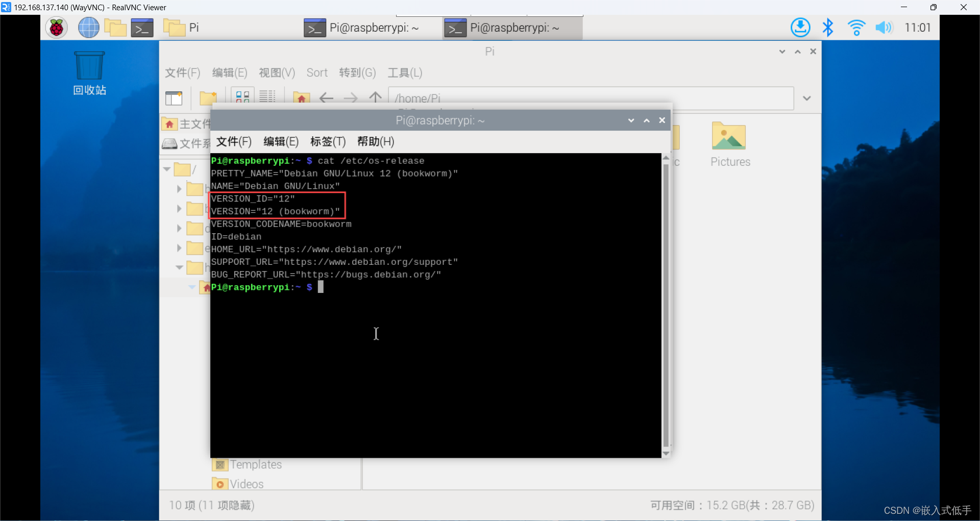Screen dimensions: 980x521
Task: Open the Raspberry Pi applications menu
Action: click(56, 28)
